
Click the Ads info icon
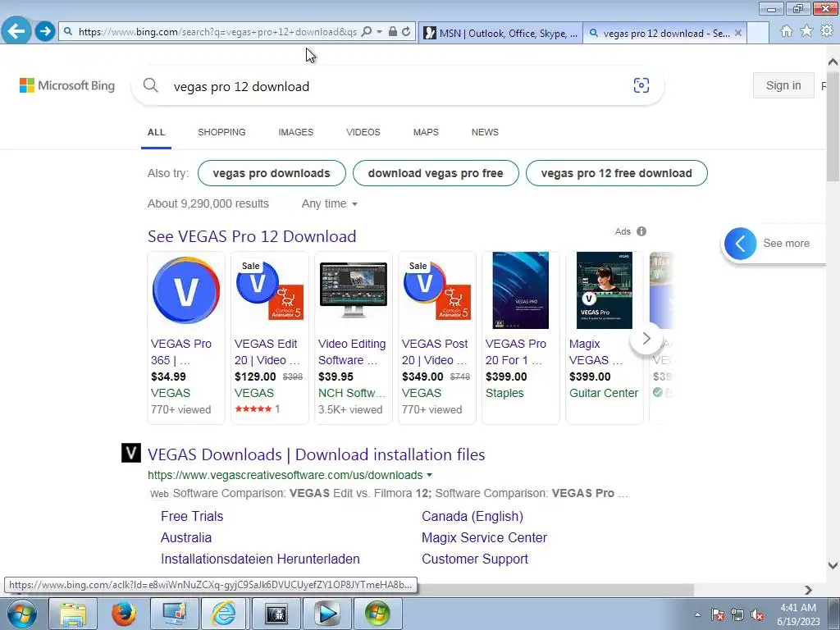coord(641,231)
